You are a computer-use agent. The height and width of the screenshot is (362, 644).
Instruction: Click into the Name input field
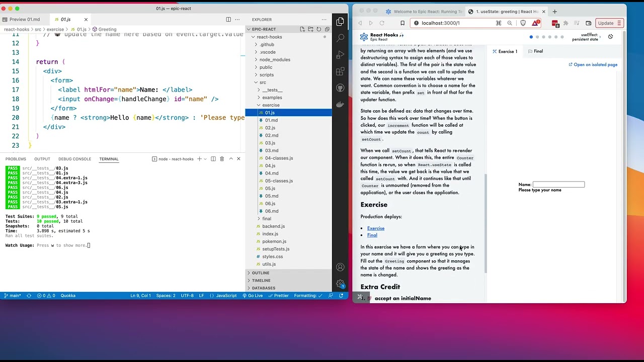click(x=558, y=185)
